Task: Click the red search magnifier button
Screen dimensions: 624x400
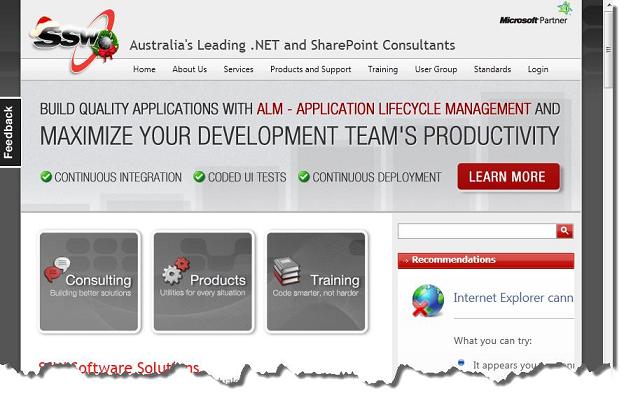Action: pos(564,230)
